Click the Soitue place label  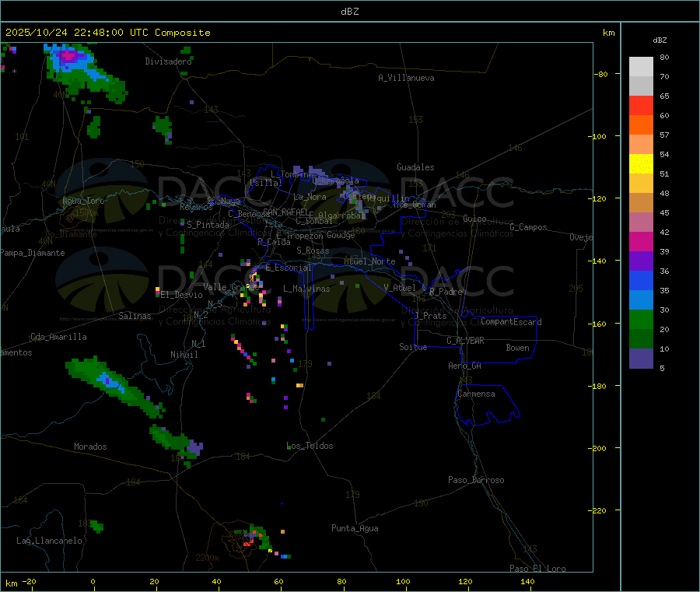click(414, 347)
